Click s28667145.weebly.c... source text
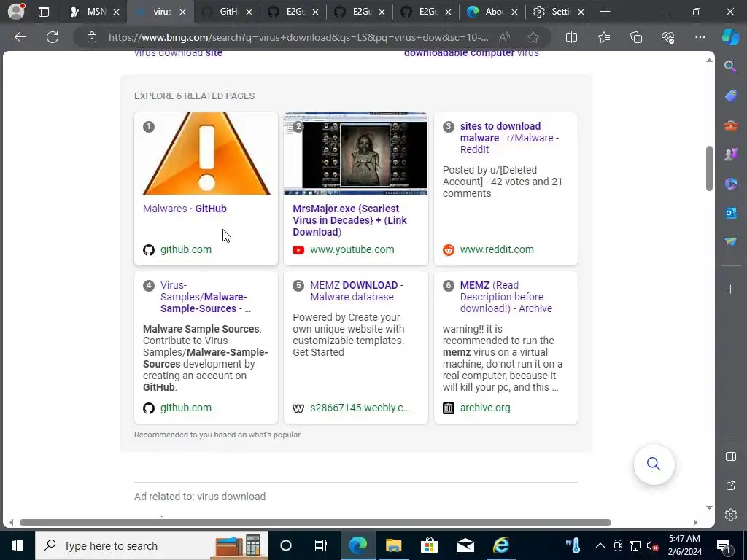Screen dimensions: 747x560 [x=360, y=408]
